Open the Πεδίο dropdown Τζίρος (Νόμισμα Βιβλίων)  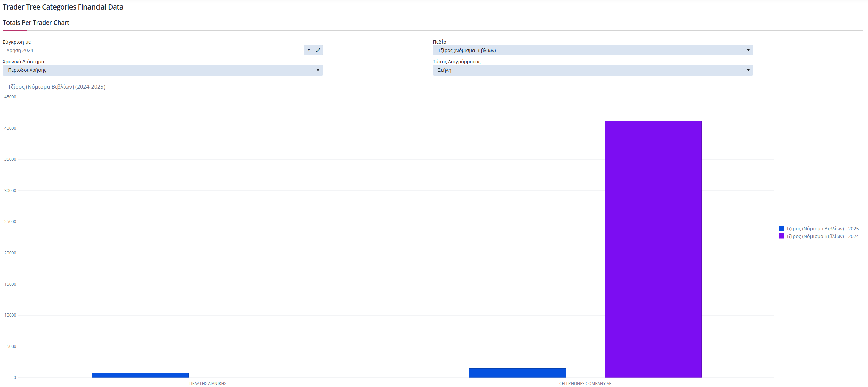[x=593, y=50]
